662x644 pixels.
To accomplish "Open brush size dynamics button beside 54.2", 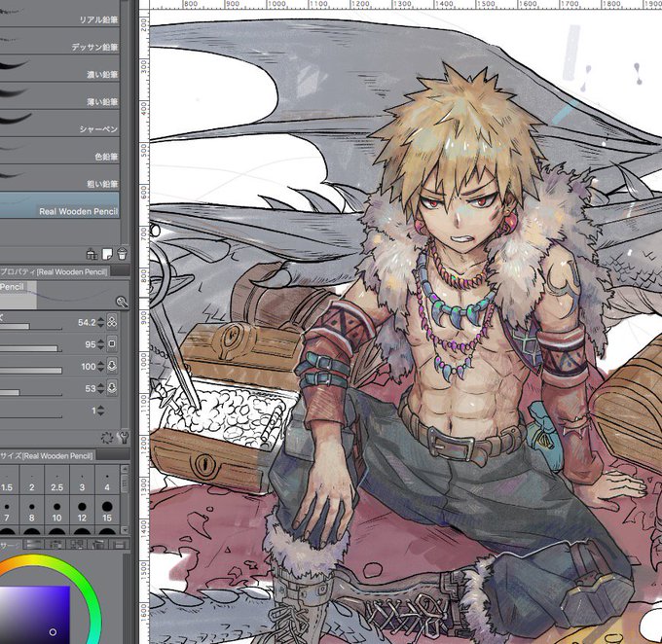I will click(112, 322).
